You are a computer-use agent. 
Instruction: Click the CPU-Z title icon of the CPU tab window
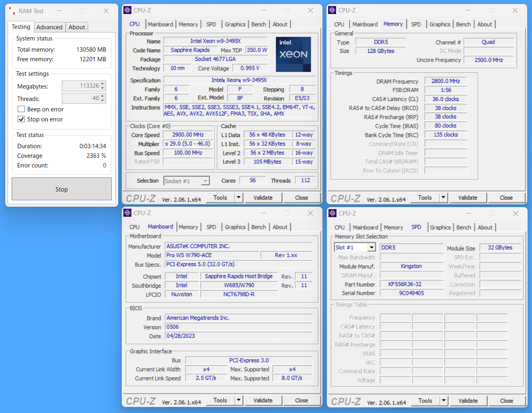[127, 10]
